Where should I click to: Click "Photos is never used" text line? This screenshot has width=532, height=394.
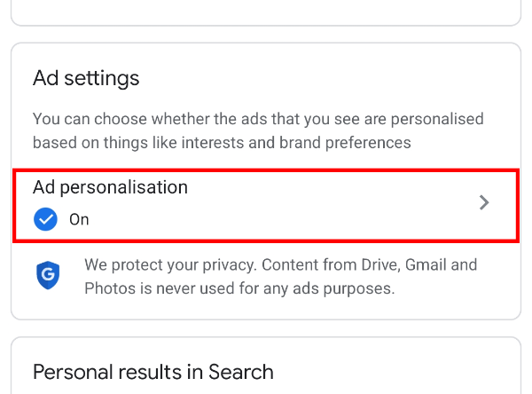[x=239, y=288]
